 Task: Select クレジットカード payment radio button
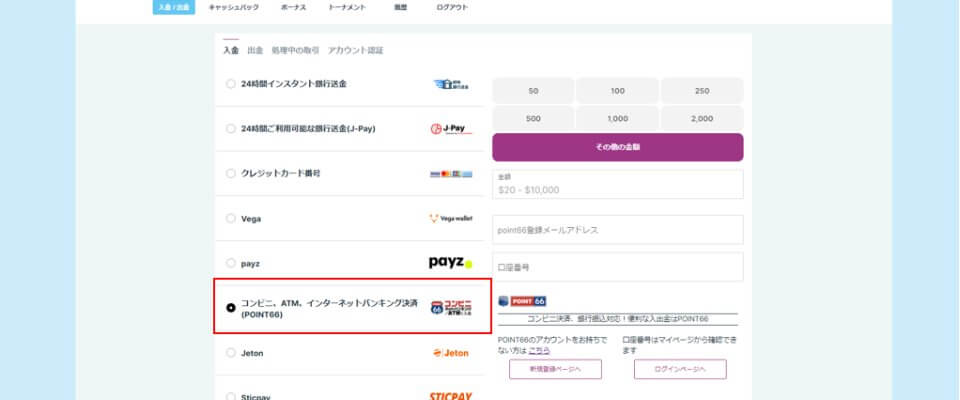tap(230, 173)
